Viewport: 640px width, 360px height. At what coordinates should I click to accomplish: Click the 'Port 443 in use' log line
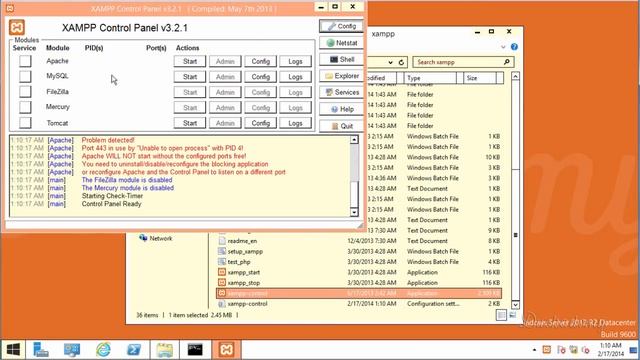(x=162, y=148)
